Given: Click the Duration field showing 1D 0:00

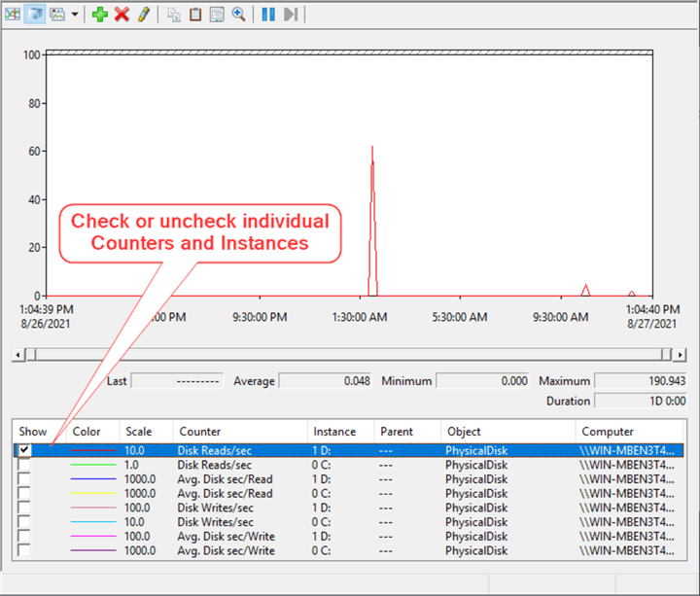Looking at the screenshot, I should 641,401.
